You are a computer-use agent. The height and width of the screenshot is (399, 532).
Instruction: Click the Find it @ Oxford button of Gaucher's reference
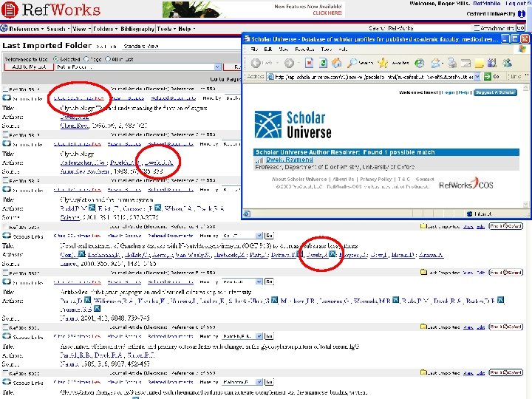click(505, 226)
